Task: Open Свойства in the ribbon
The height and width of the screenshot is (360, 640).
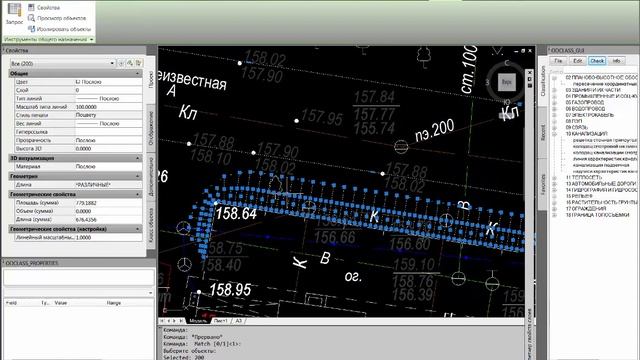Action: (44, 7)
